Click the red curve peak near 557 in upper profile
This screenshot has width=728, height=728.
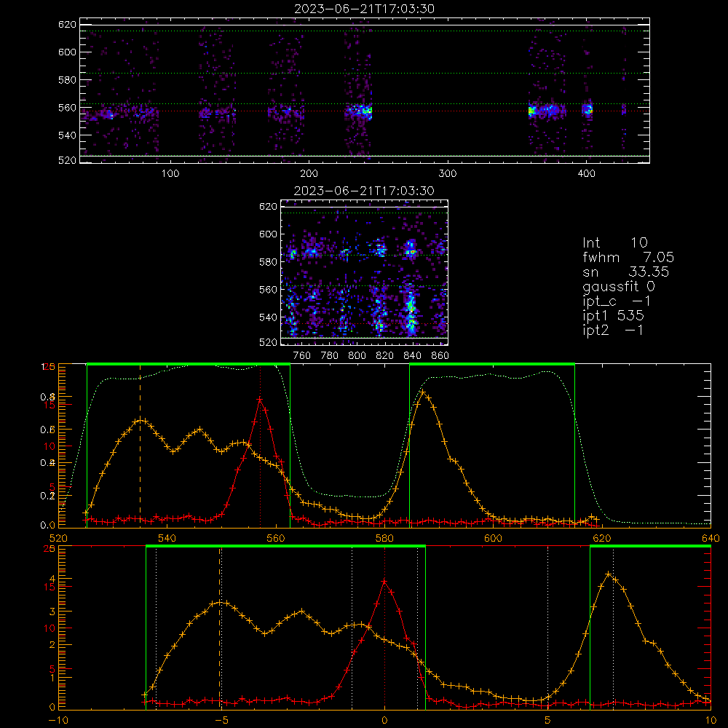260,399
